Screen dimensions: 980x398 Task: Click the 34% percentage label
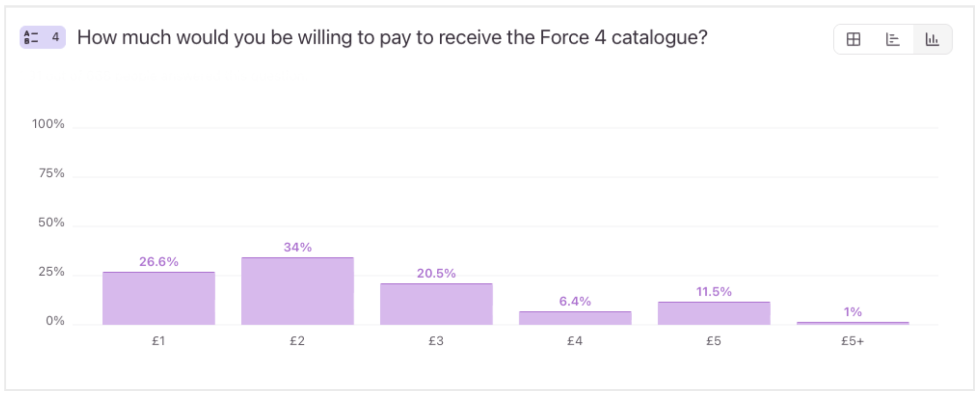pos(297,248)
